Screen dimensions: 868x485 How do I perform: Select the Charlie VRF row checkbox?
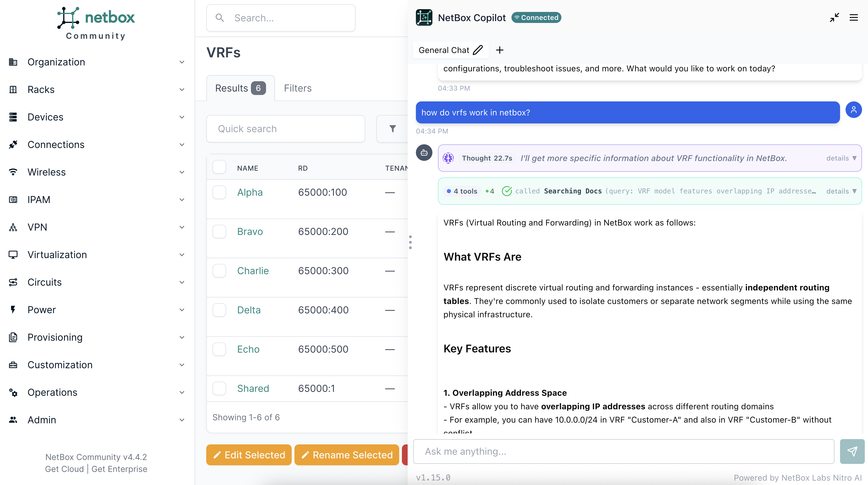click(x=219, y=271)
